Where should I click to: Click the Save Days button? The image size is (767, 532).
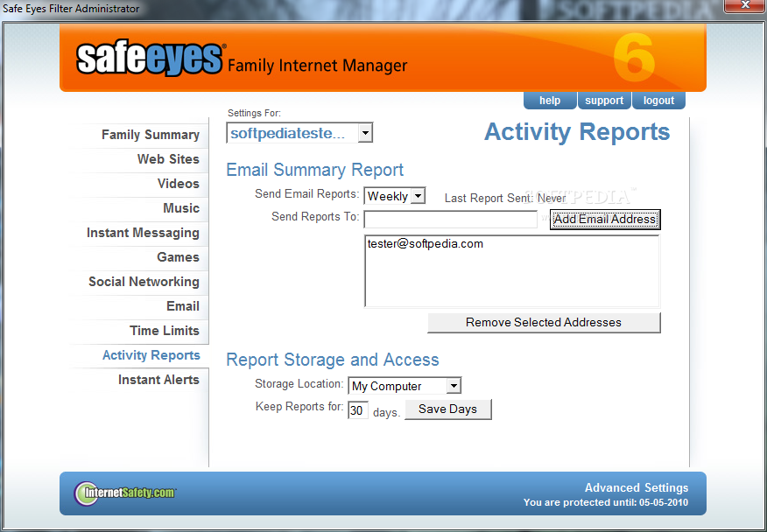tap(447, 409)
